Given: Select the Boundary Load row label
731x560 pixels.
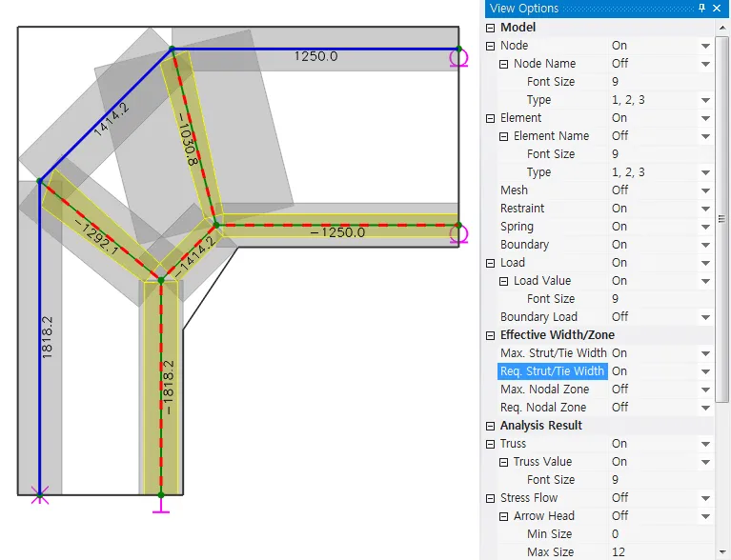Looking at the screenshot, I should (x=538, y=317).
